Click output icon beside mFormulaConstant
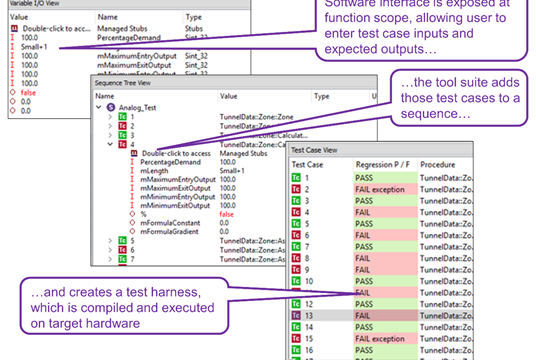 (132, 223)
